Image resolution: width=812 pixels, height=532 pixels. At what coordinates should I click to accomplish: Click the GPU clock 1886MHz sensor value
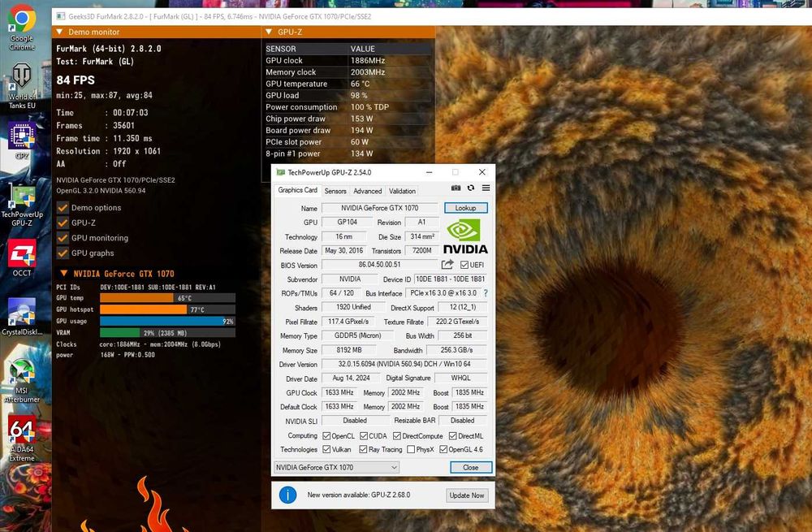[368, 61]
